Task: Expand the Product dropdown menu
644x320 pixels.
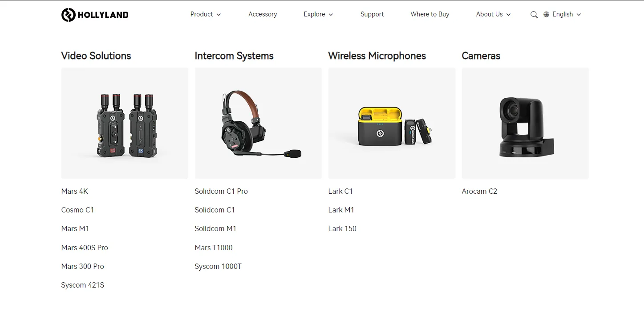Action: point(206,14)
